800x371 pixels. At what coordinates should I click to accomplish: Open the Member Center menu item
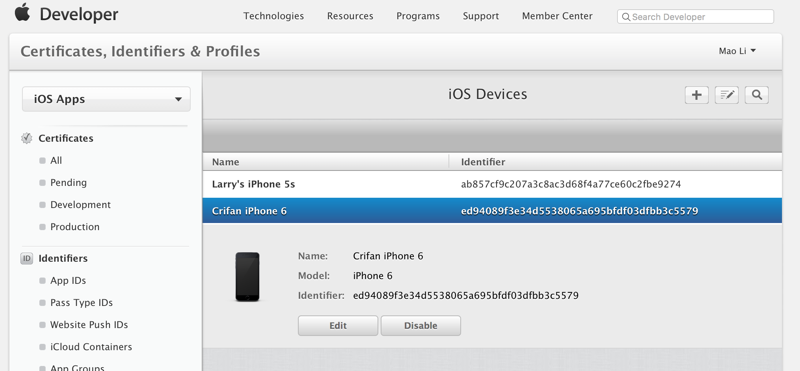[557, 16]
